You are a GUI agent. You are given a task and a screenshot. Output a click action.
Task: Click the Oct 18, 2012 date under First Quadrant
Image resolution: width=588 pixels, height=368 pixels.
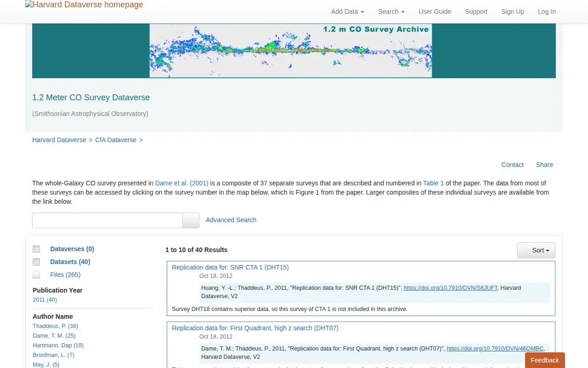[216, 337]
